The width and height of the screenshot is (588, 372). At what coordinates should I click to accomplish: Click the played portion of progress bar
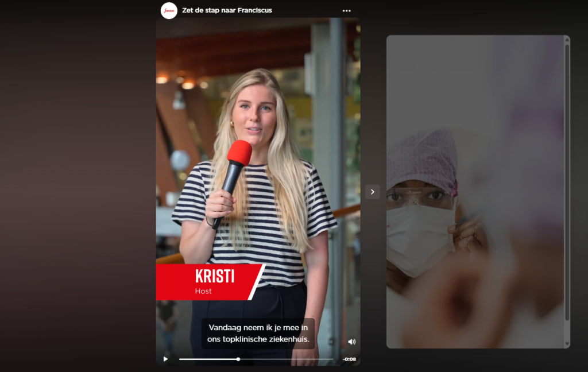point(207,359)
